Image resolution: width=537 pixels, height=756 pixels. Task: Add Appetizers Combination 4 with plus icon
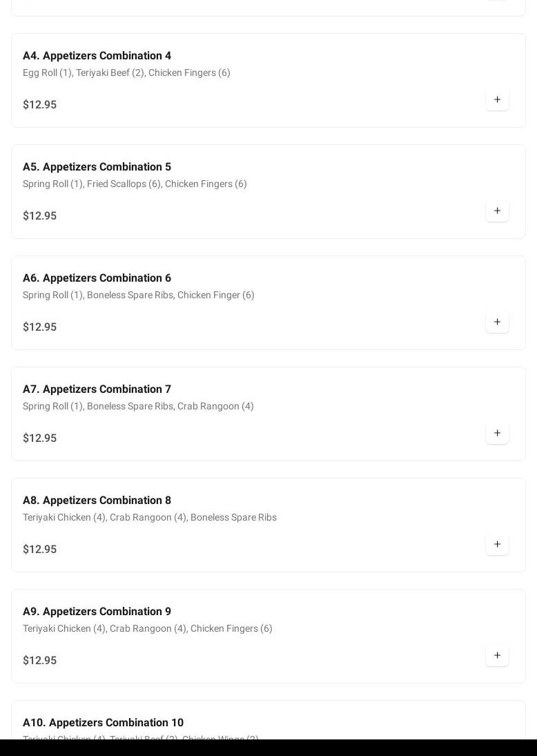pyautogui.click(x=497, y=100)
